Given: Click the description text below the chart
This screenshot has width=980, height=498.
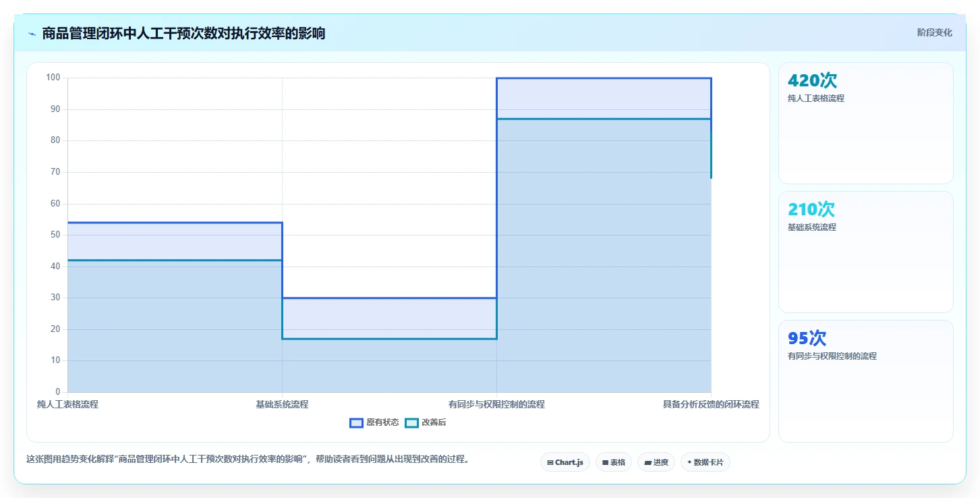Looking at the screenshot, I should tap(248, 460).
